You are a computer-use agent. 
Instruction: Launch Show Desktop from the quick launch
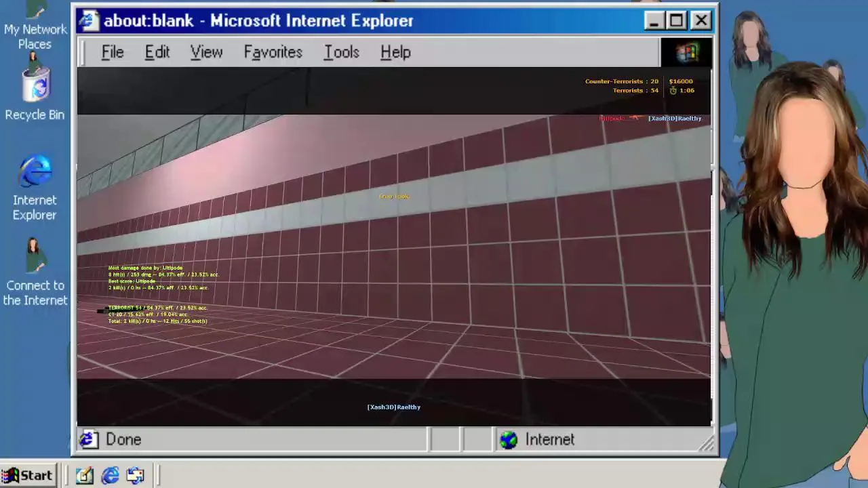pyautogui.click(x=84, y=476)
